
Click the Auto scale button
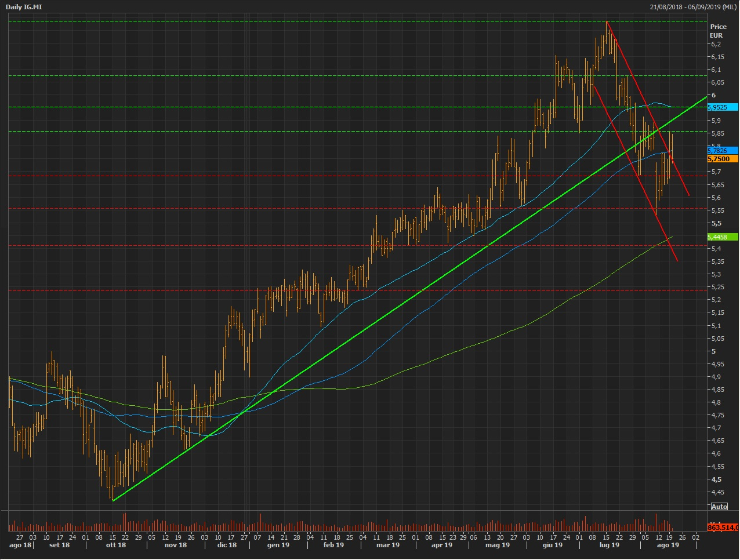[x=719, y=507]
